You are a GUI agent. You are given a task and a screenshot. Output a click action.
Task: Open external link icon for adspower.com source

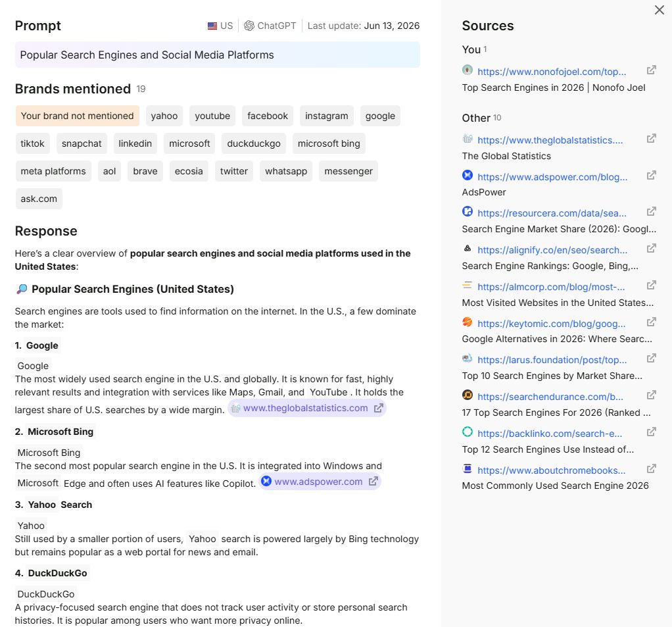coord(652,176)
